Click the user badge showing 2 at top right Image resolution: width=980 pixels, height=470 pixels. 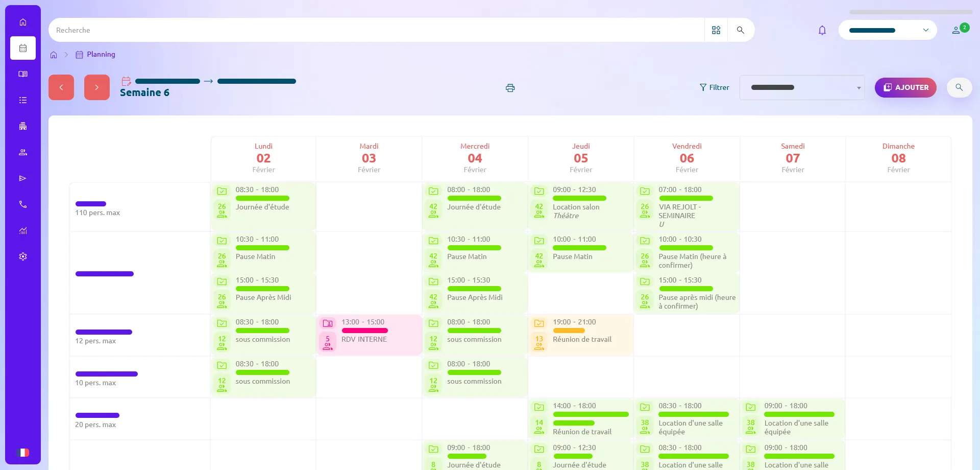(959, 29)
